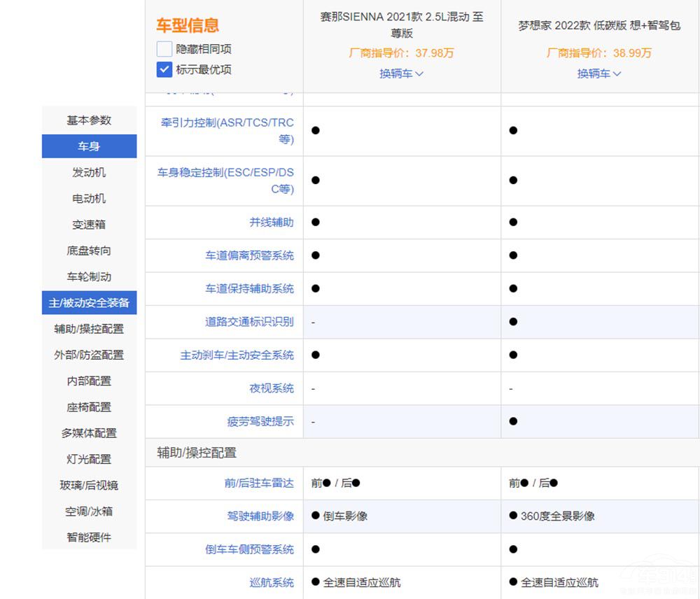View the 座椅配置 section

[x=89, y=407]
